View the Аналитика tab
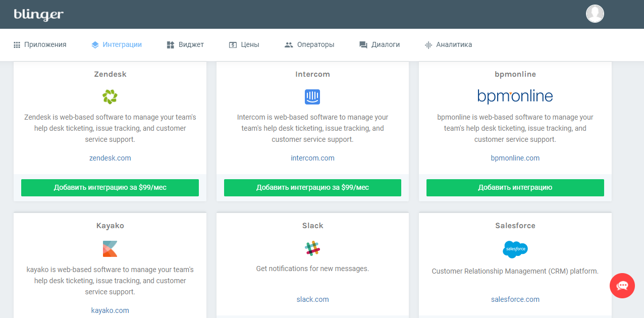This screenshot has width=644, height=318. pyautogui.click(x=448, y=44)
